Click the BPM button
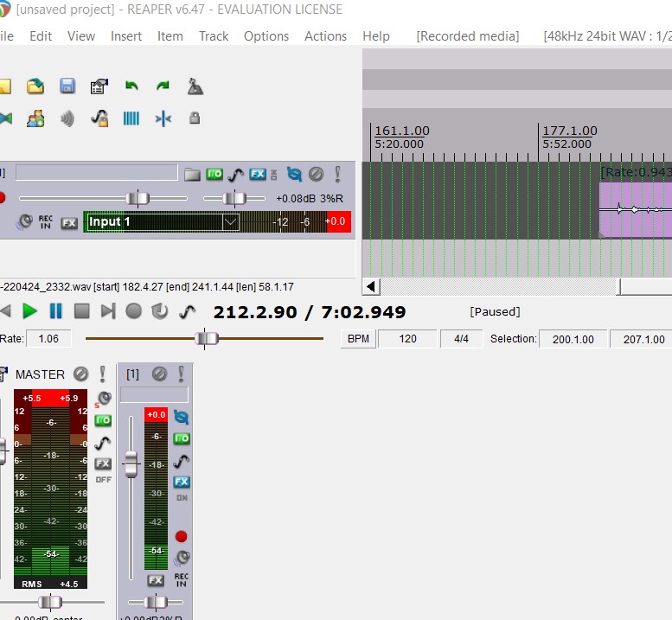The width and height of the screenshot is (672, 620). (x=358, y=338)
